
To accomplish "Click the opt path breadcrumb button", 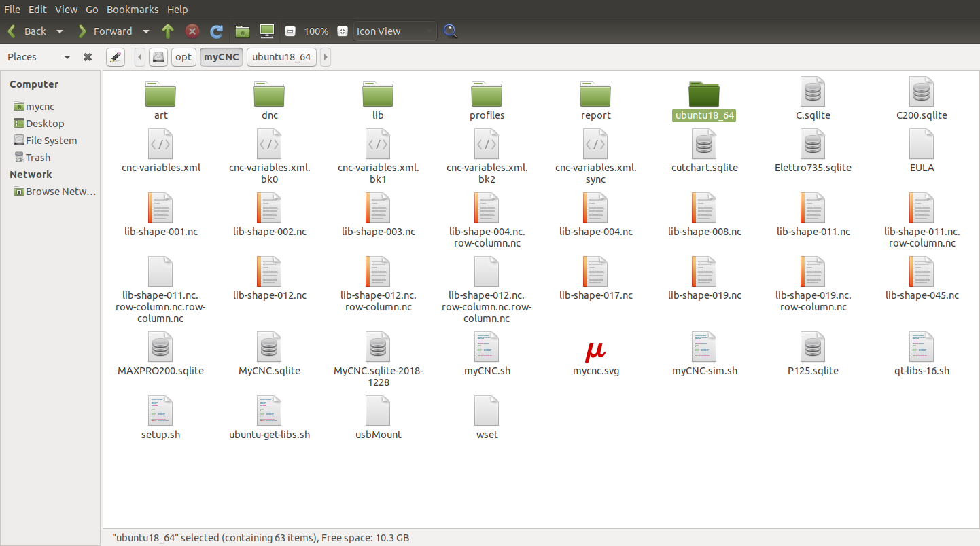I will click(183, 57).
